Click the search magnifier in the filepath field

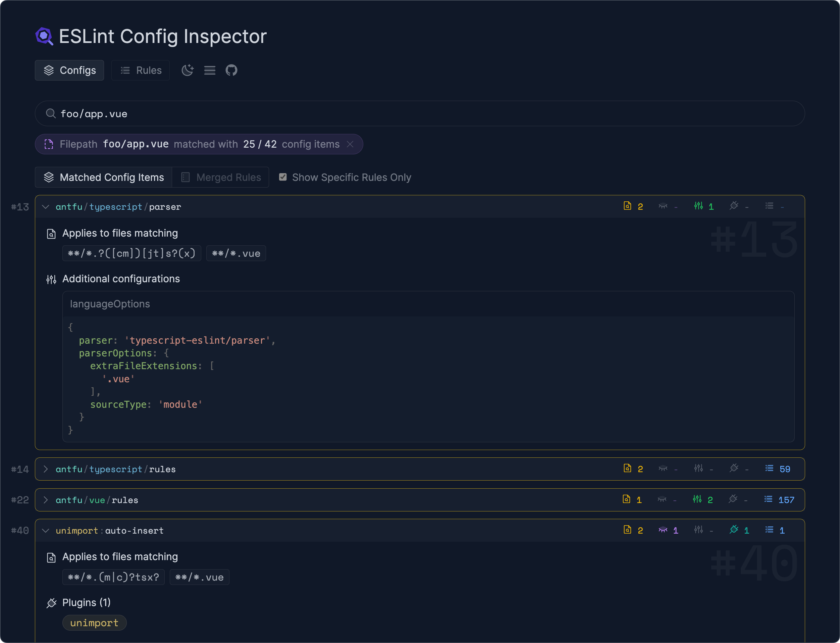[51, 113]
